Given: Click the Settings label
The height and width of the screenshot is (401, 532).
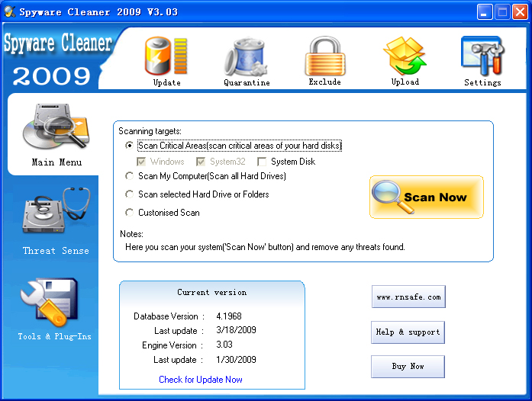Looking at the screenshot, I should tap(482, 82).
